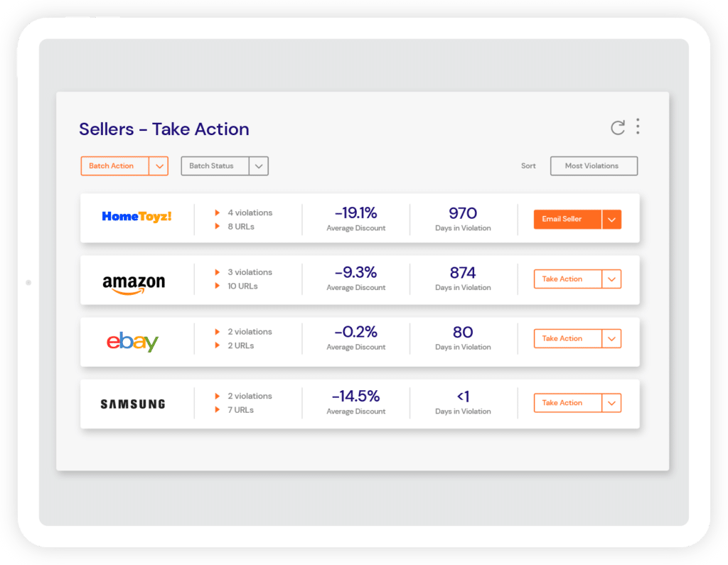Screen dimensions: 728x565
Task: Click the Email Seller button
Action: click(x=567, y=220)
